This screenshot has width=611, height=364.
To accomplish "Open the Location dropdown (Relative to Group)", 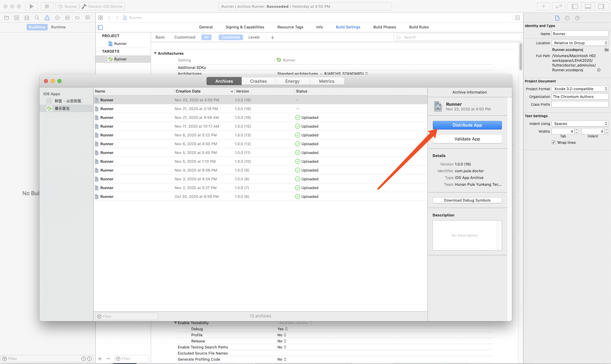I will coord(580,43).
